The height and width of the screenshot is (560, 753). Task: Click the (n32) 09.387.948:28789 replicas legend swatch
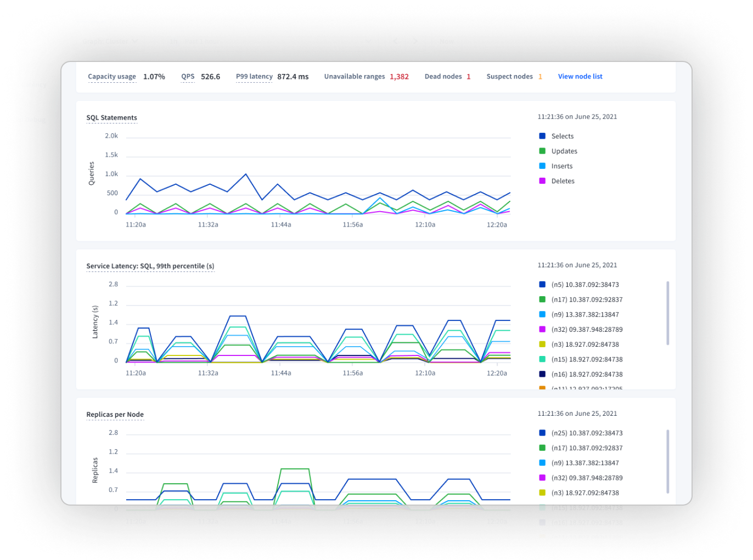point(542,478)
